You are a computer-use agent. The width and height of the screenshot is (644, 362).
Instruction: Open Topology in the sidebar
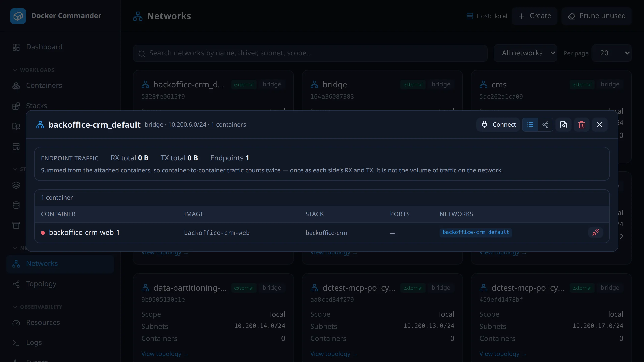60,284
